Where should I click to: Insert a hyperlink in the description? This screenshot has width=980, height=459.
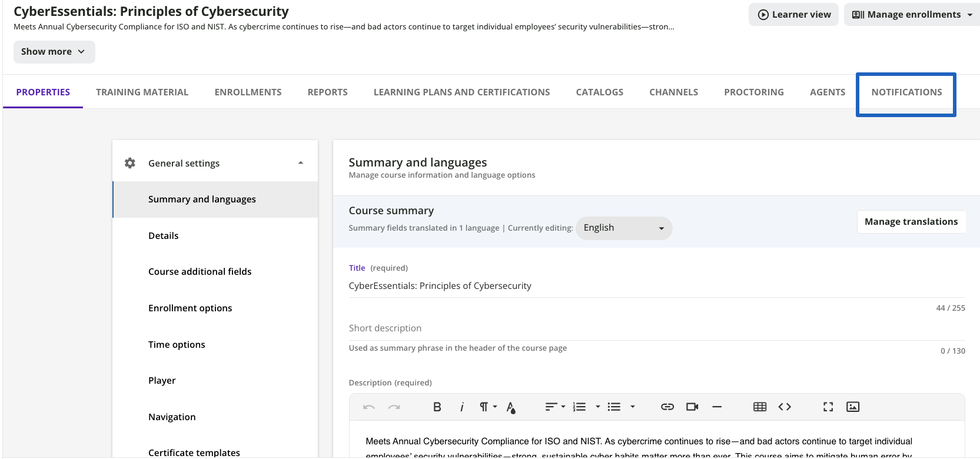(x=667, y=407)
